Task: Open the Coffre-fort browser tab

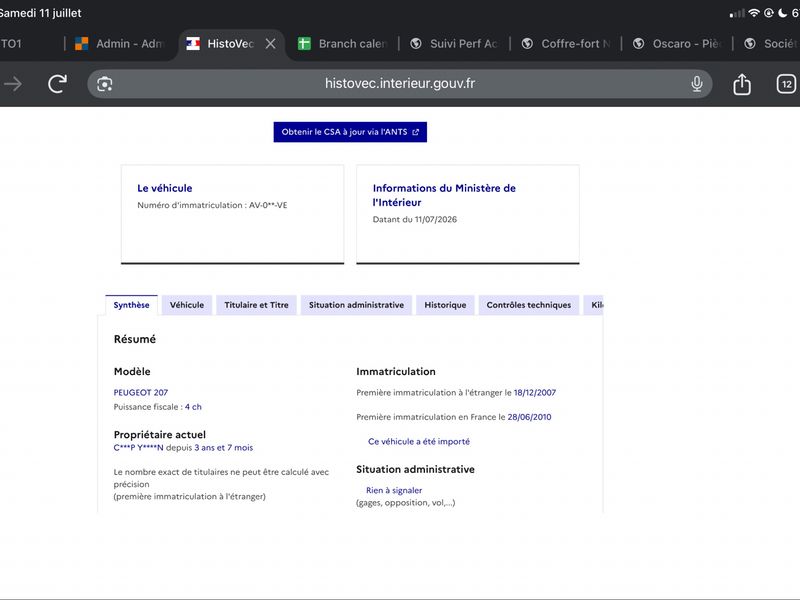Action: click(x=565, y=44)
